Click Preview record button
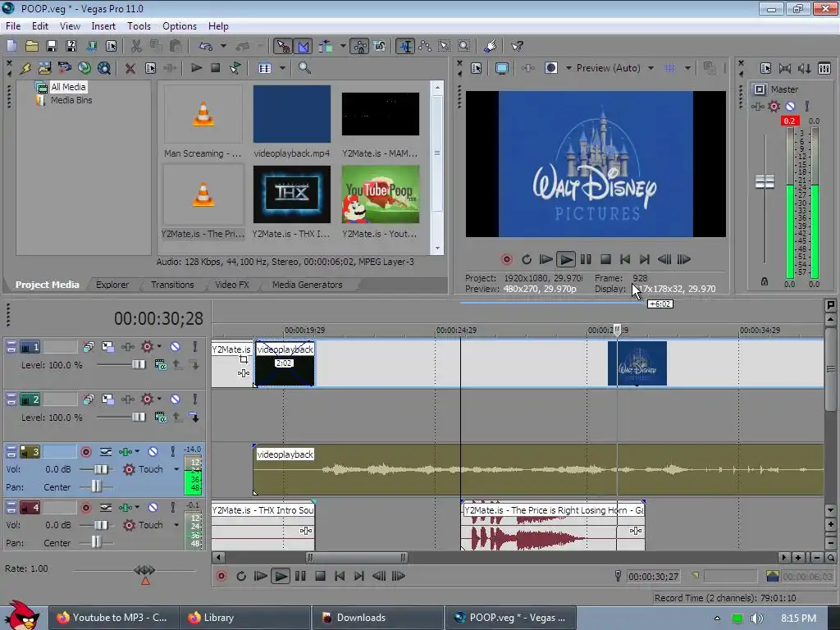 coord(507,259)
